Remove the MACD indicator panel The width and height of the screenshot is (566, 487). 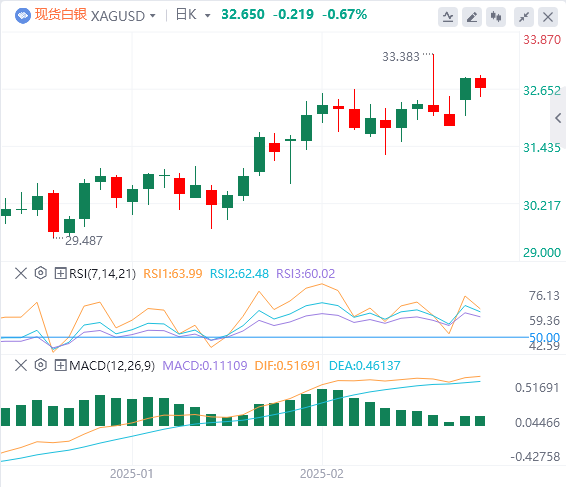pyautogui.click(x=21, y=365)
